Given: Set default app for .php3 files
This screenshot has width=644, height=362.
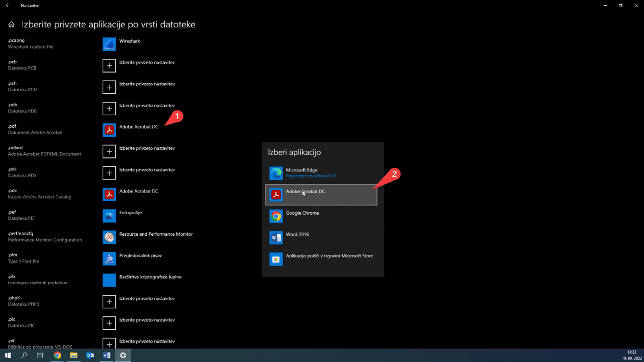Looking at the screenshot, I should [x=109, y=302].
